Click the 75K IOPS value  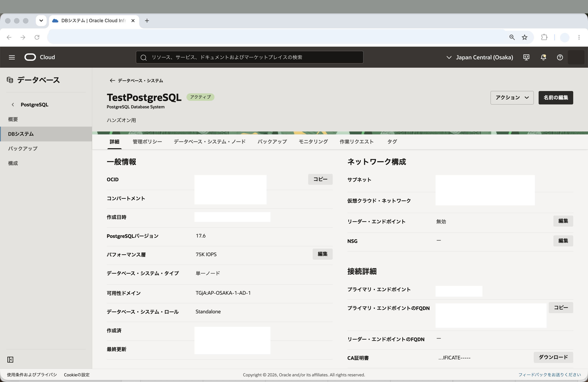point(206,254)
